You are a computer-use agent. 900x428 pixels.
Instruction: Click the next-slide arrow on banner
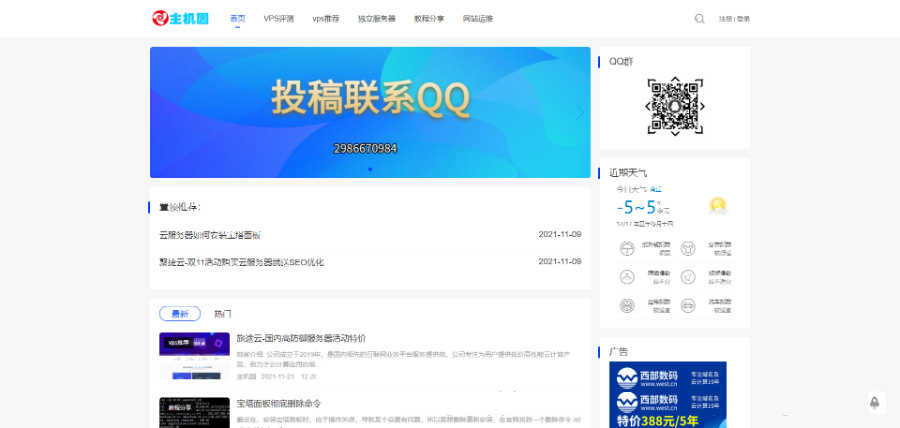[579, 112]
